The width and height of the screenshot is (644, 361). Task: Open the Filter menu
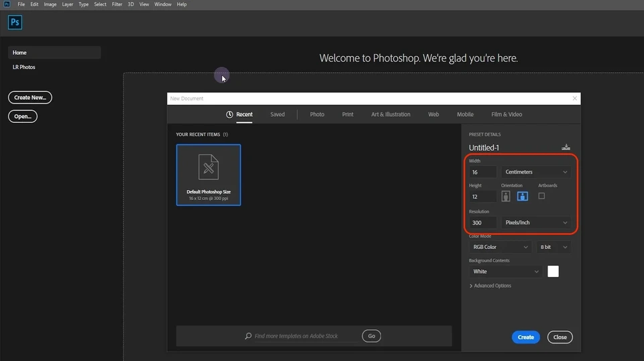117,4
